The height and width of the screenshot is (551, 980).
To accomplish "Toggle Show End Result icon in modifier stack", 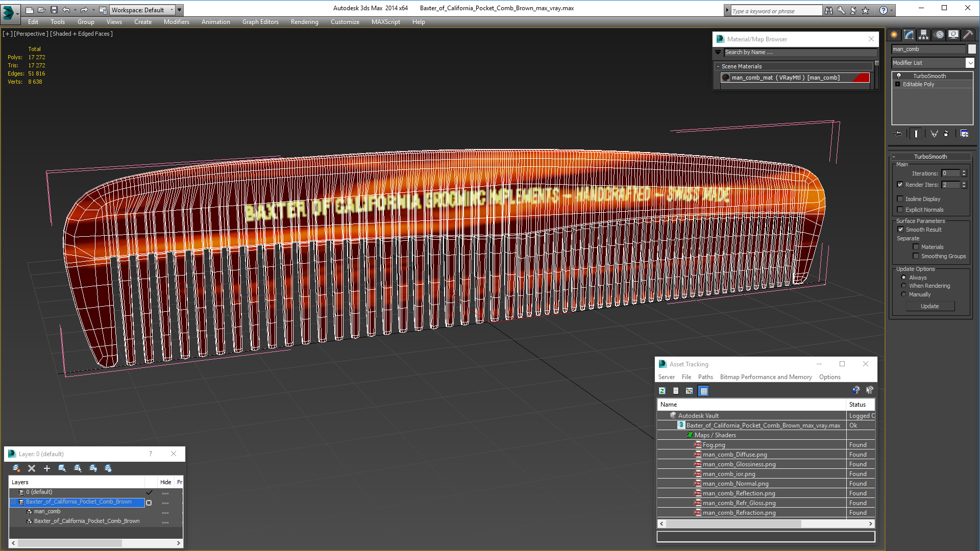I will pyautogui.click(x=916, y=134).
